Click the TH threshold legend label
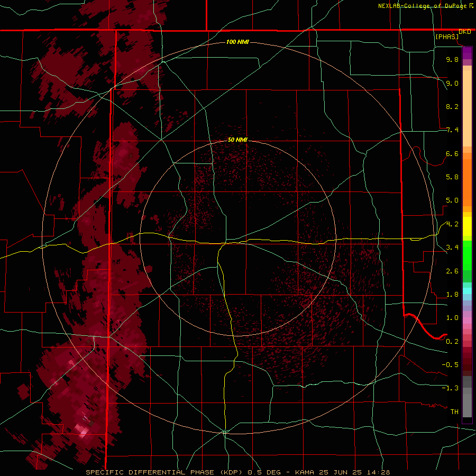This screenshot has width=476, height=476. 454,412
